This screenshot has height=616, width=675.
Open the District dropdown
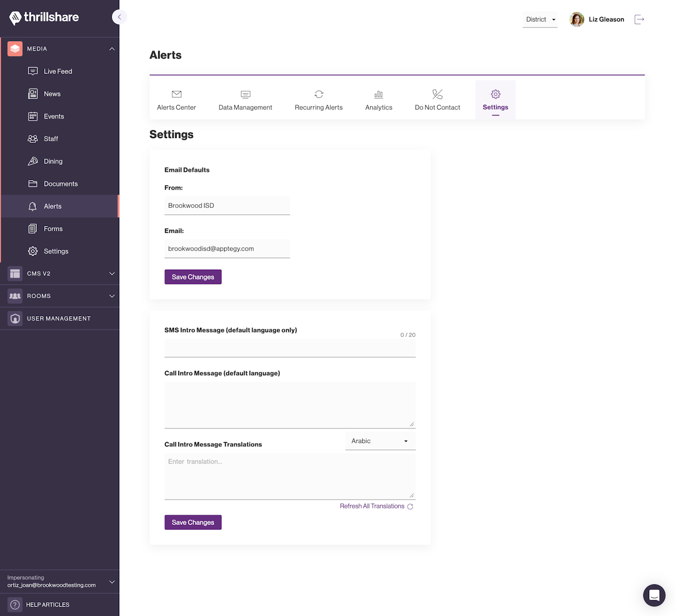click(x=540, y=19)
